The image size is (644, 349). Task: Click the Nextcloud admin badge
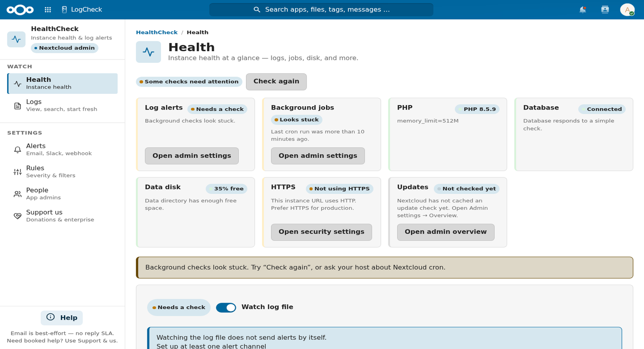click(65, 48)
